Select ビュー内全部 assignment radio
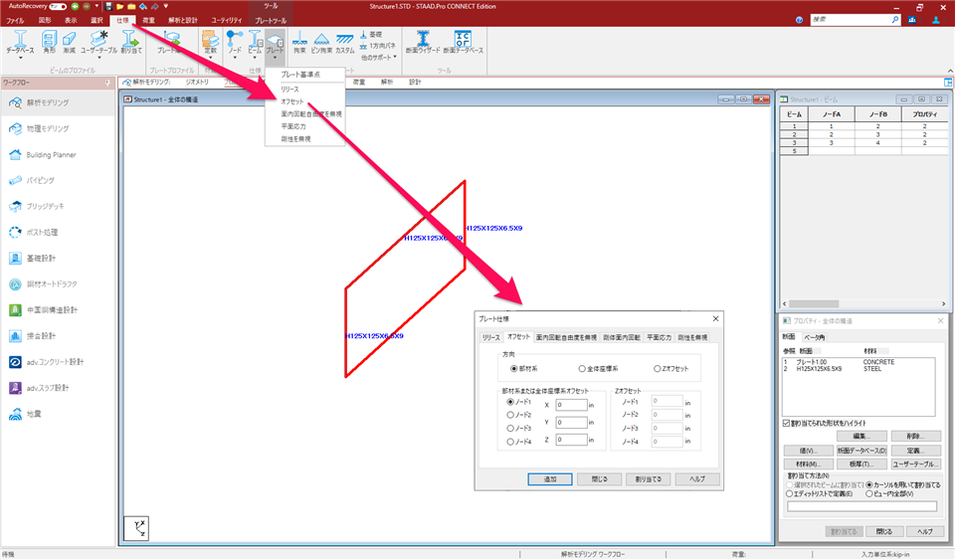The image size is (955, 560). pos(869,494)
